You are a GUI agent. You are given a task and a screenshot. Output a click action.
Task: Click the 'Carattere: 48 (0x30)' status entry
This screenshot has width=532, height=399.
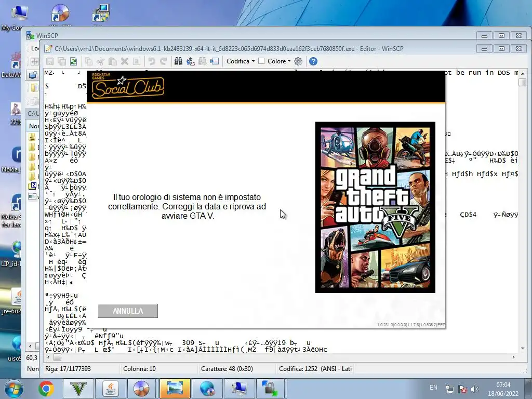[227, 369]
